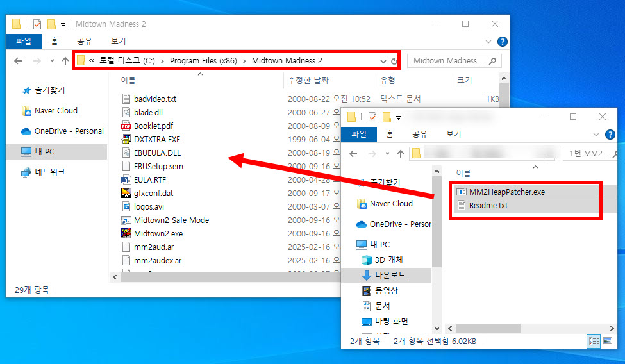Select the EULA.RTF file icon
The image size is (625, 364).
pyautogui.click(x=126, y=180)
